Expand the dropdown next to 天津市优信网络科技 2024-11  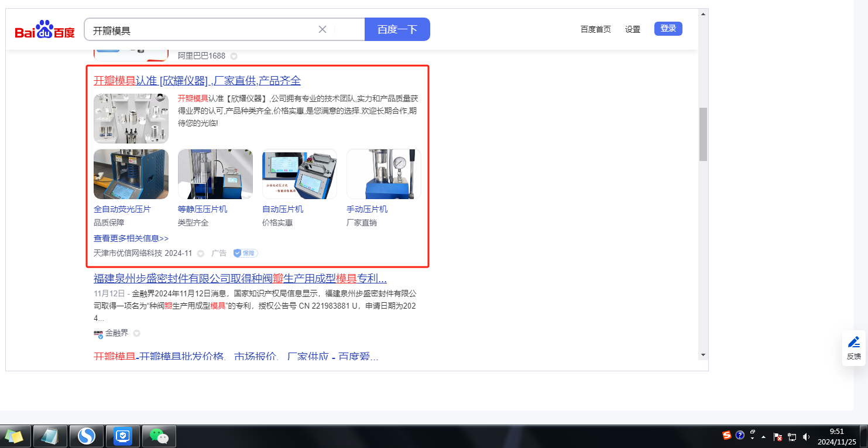tap(201, 254)
